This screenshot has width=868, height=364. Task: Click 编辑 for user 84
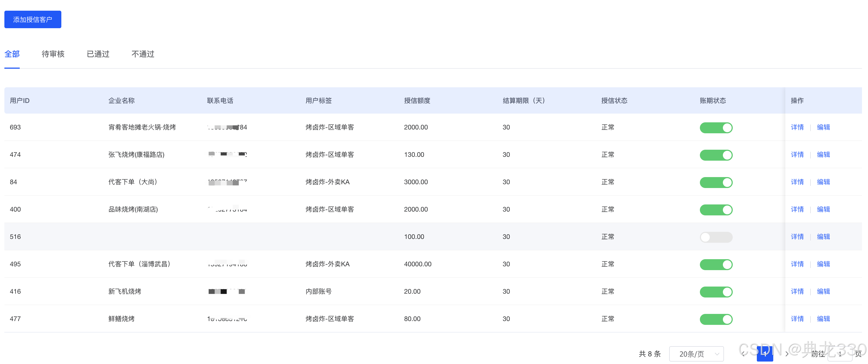tap(823, 182)
